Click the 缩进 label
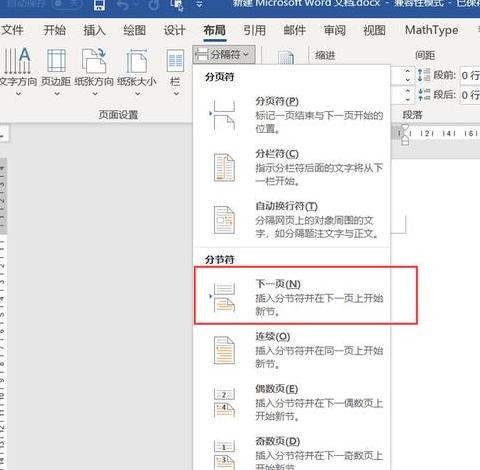This screenshot has width=480, height=470. pos(325,55)
